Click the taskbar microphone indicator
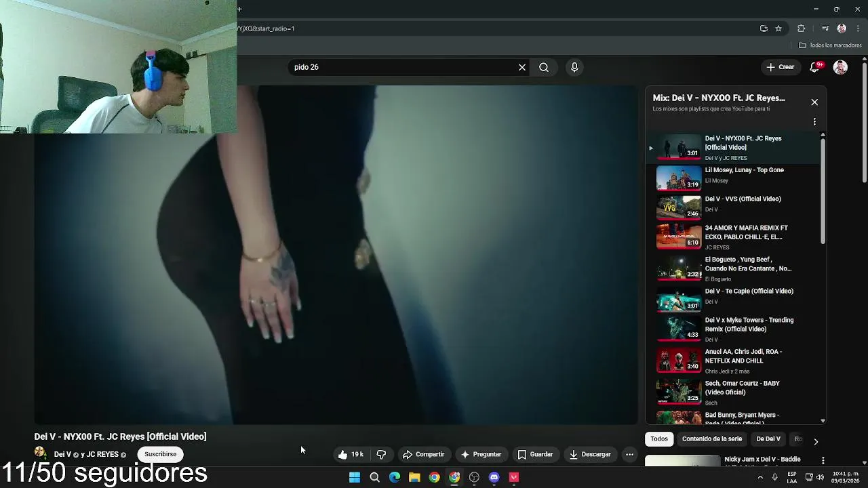The height and width of the screenshot is (488, 868). pyautogui.click(x=775, y=477)
